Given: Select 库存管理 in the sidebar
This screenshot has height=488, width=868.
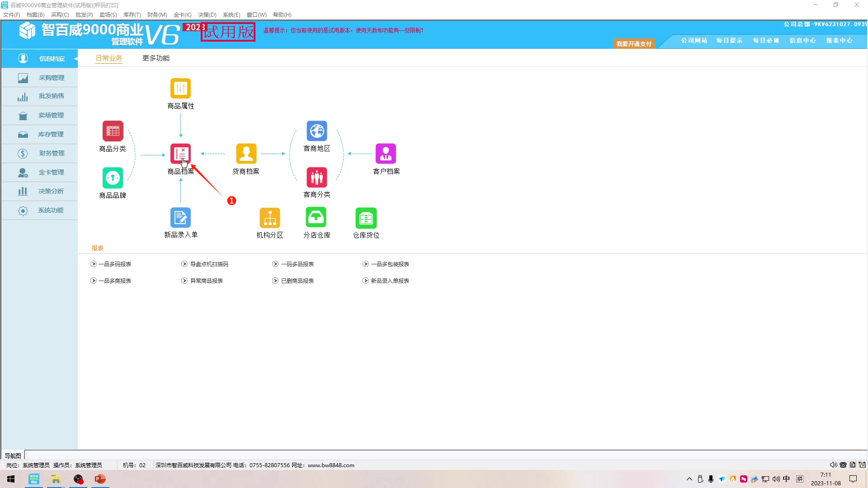Looking at the screenshot, I should [x=51, y=134].
